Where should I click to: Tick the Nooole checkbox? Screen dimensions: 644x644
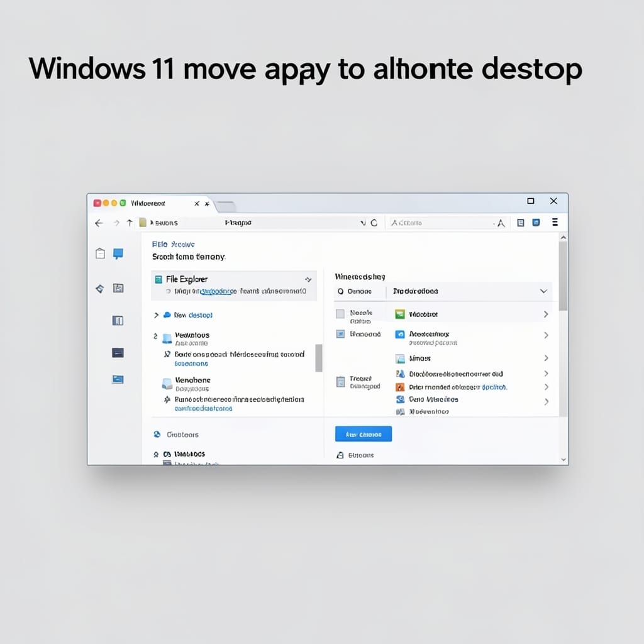(340, 314)
